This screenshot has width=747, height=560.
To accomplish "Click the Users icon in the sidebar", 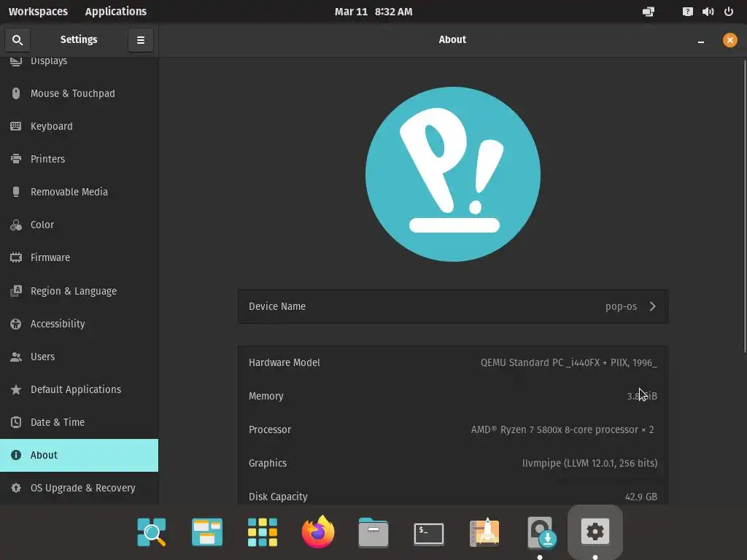I will (16, 357).
